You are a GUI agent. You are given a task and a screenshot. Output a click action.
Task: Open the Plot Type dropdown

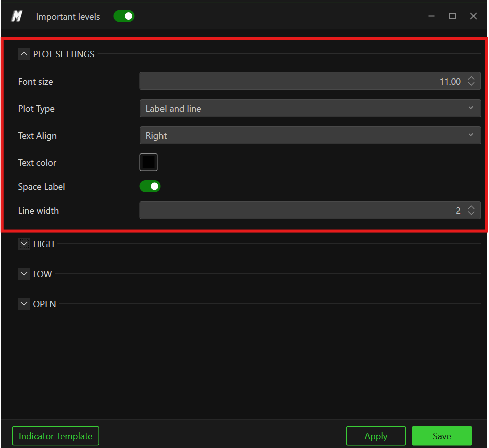point(310,108)
